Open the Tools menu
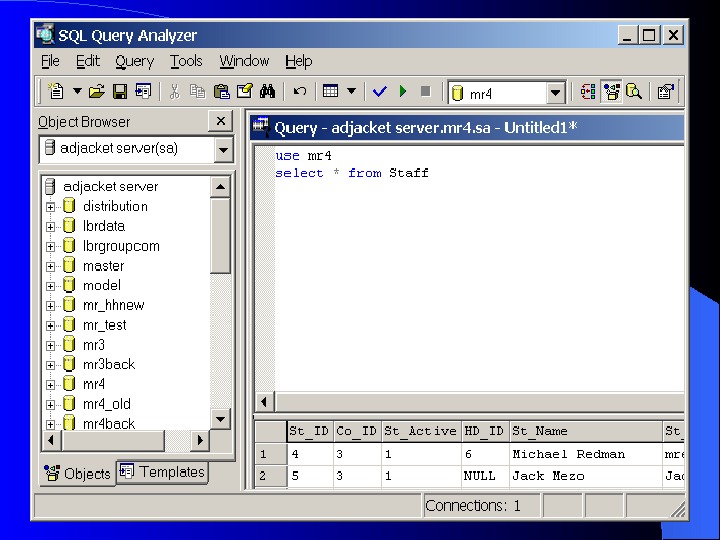 (x=186, y=61)
